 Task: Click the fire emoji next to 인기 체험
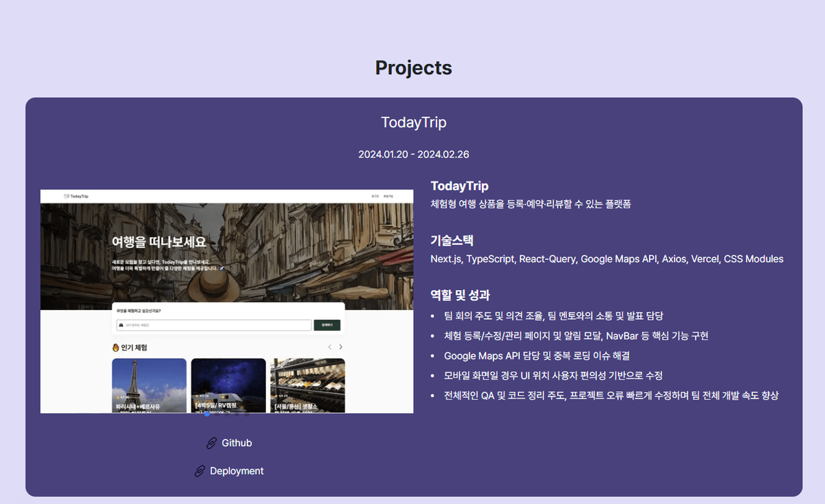[x=115, y=348]
